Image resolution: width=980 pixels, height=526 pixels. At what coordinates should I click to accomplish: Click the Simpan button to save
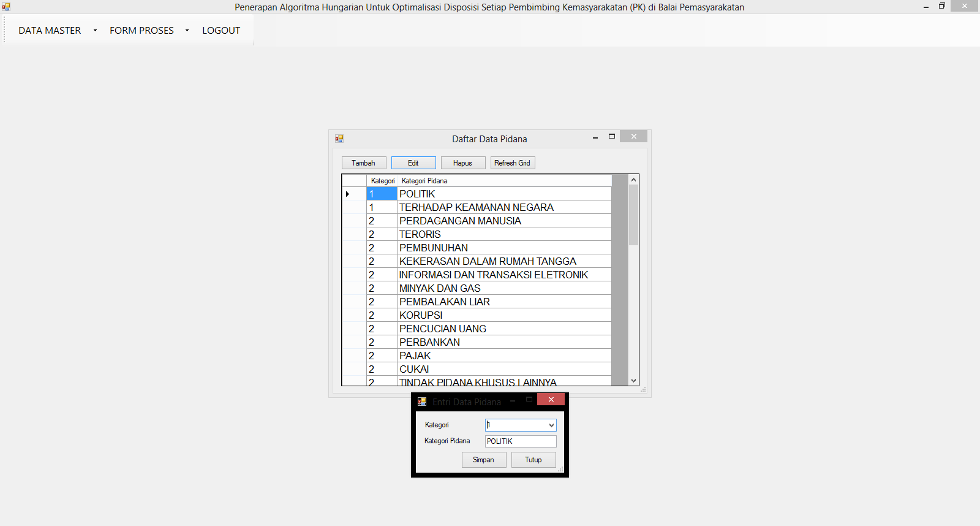click(x=483, y=460)
